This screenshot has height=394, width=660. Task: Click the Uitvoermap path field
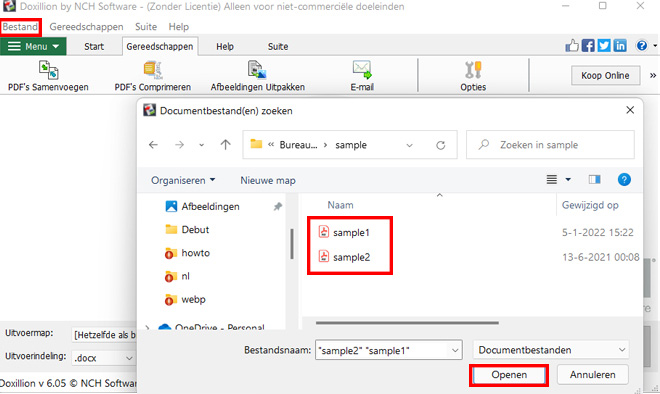[x=104, y=335]
